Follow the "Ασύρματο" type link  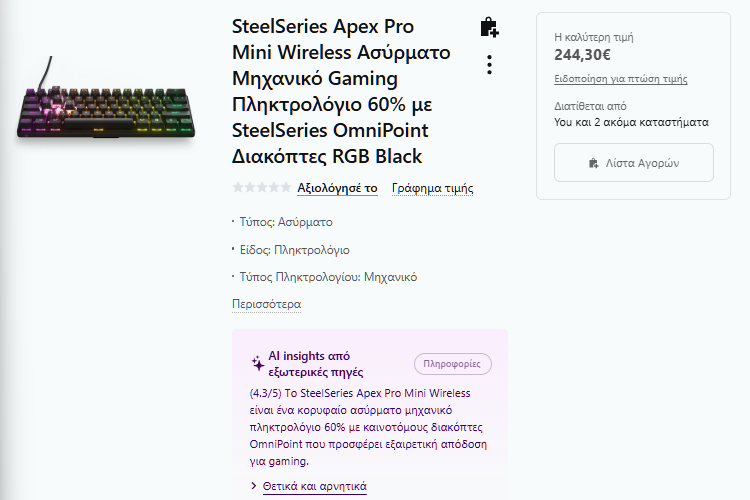(305, 222)
